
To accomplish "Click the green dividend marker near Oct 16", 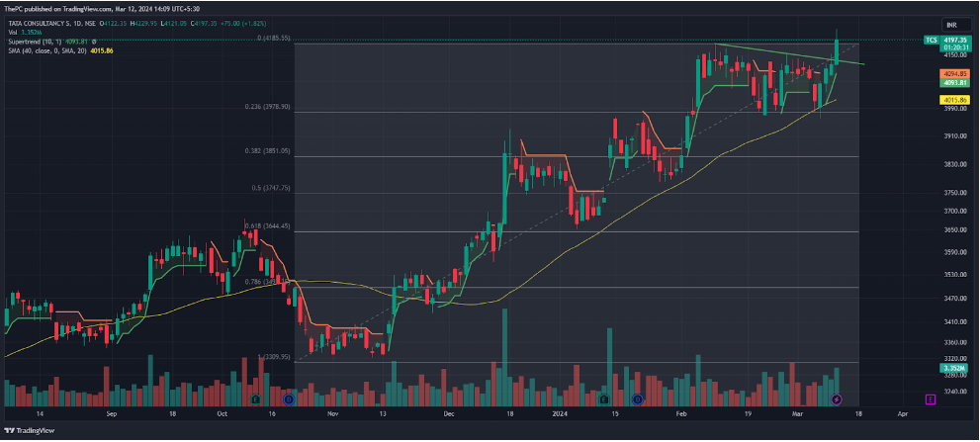I will [256, 399].
